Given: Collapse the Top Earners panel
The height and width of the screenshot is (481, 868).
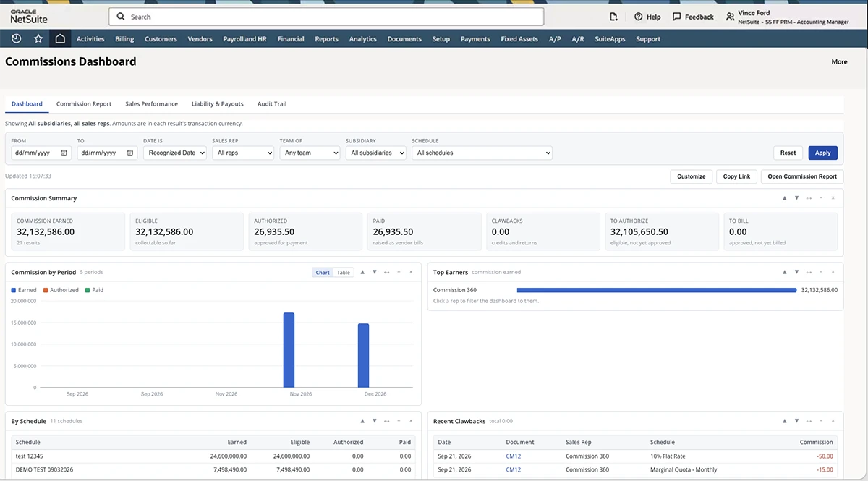Looking at the screenshot, I should pos(820,272).
